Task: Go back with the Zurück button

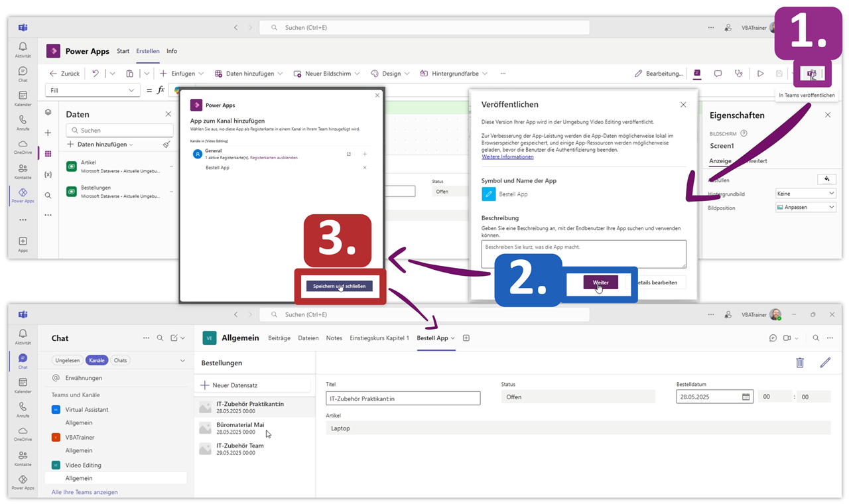Action: (65, 74)
